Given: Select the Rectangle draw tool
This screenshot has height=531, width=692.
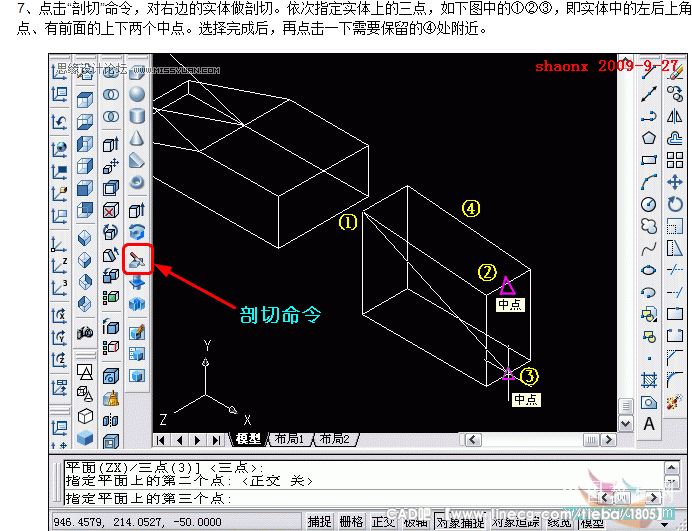Looking at the screenshot, I should (x=649, y=160).
